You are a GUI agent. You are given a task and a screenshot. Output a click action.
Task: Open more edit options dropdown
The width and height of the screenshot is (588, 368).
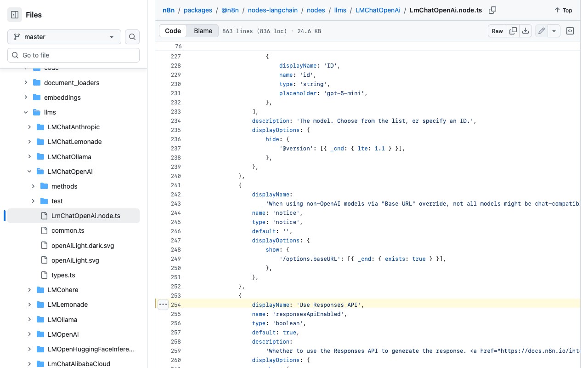554,31
